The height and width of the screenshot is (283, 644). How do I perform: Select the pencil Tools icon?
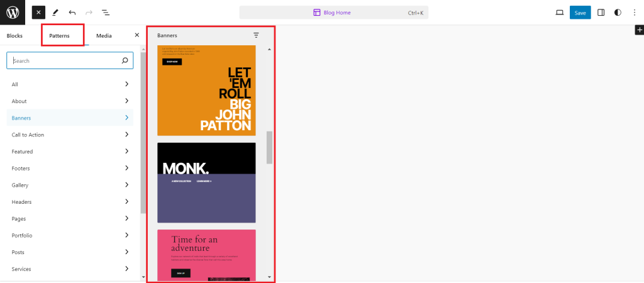(x=55, y=13)
